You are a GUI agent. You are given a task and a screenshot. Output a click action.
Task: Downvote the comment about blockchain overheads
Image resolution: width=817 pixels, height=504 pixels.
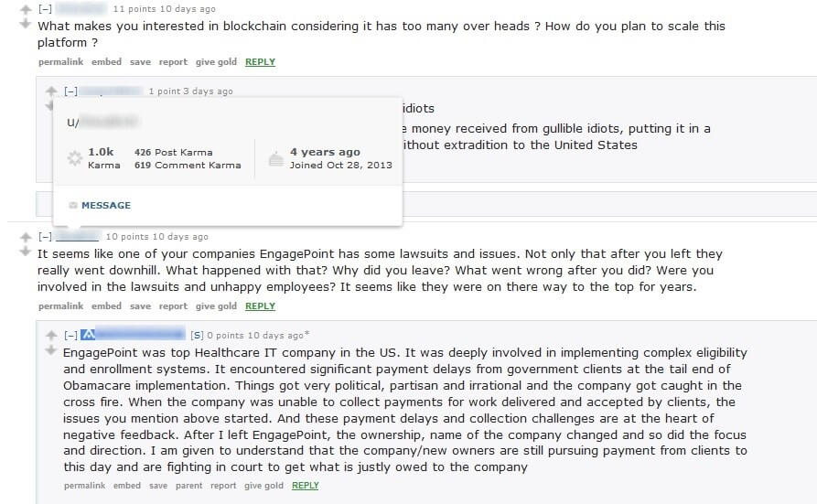(26, 23)
